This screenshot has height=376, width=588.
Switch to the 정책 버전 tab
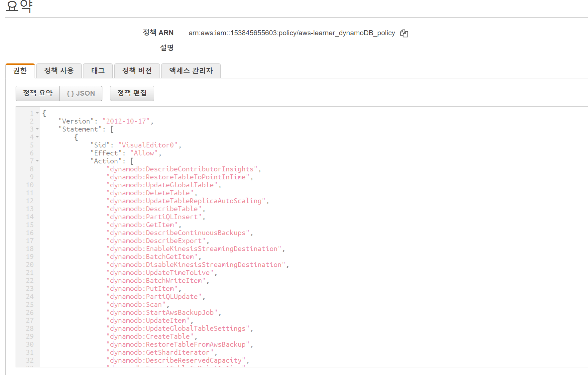coord(137,71)
